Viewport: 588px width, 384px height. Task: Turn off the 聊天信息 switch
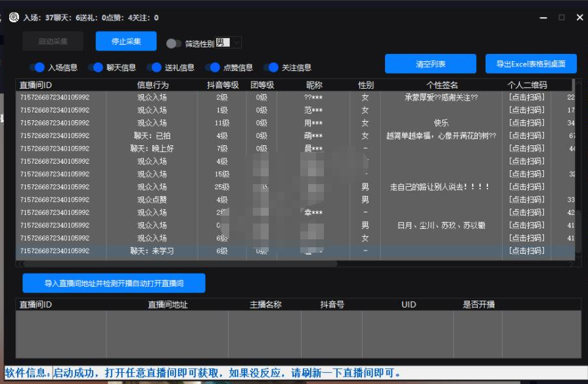tap(96, 67)
